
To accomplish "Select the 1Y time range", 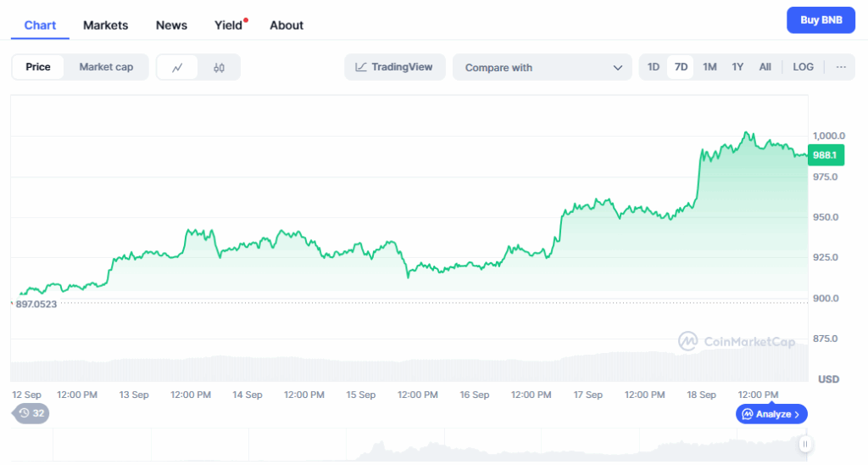I will pos(737,67).
